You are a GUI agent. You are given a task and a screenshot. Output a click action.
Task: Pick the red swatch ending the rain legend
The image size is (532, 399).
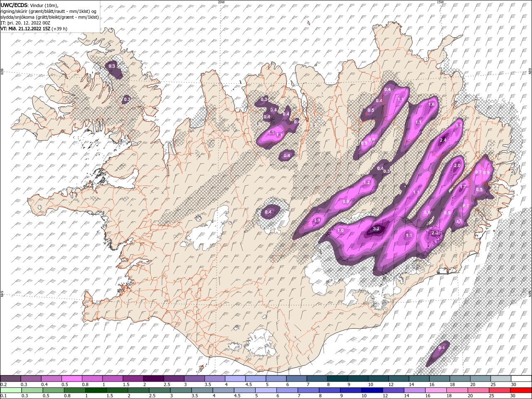tap(521, 390)
